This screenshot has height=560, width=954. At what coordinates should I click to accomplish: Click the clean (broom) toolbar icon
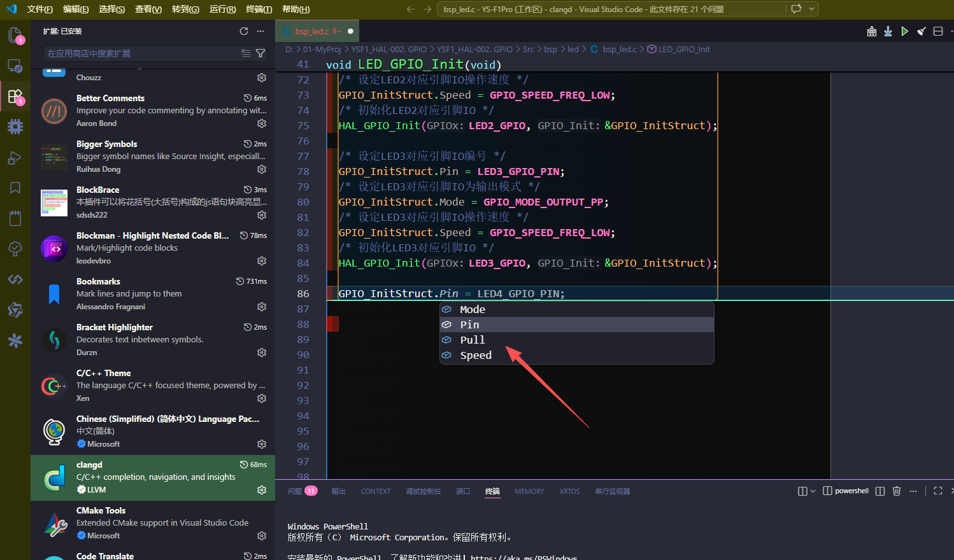tap(921, 31)
